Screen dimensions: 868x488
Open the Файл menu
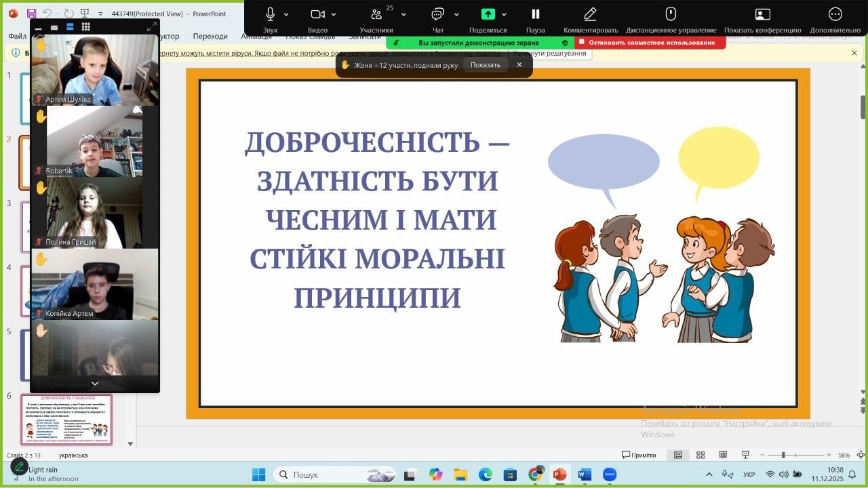coord(17,36)
